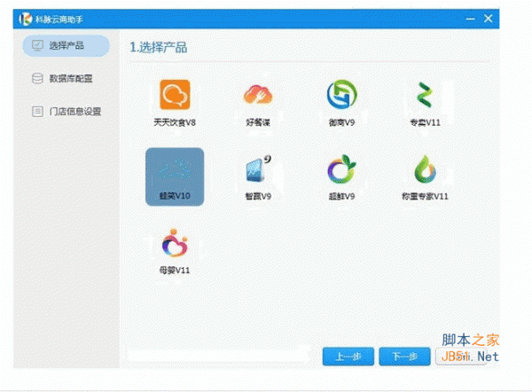The image size is (532, 392).
Task: Click the 智赢V9 label text
Action: [x=258, y=196]
